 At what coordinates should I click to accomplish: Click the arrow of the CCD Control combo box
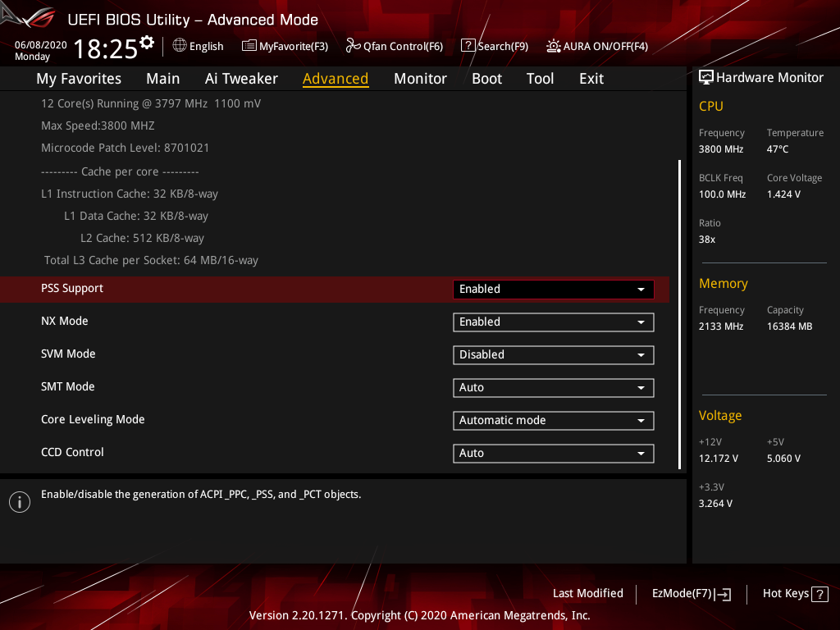pos(641,454)
